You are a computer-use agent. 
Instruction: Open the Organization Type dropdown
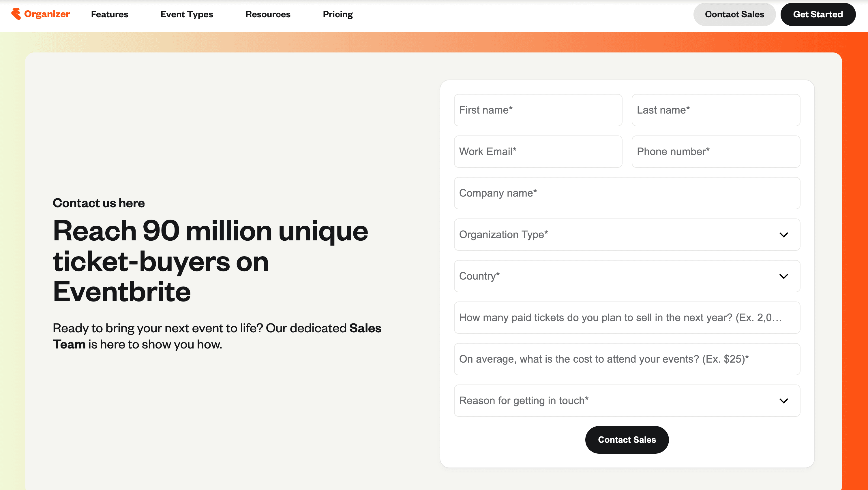tap(626, 235)
